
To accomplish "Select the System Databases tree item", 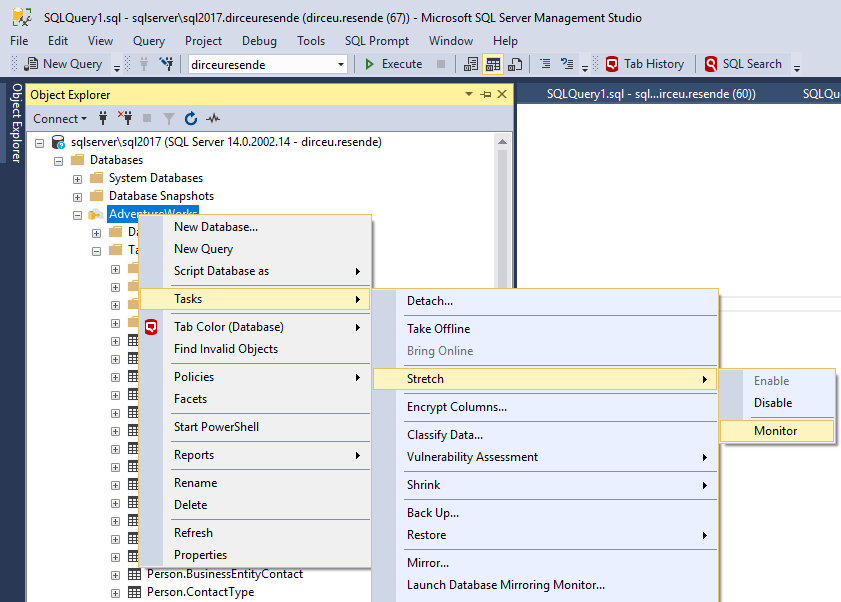I will 156,178.
